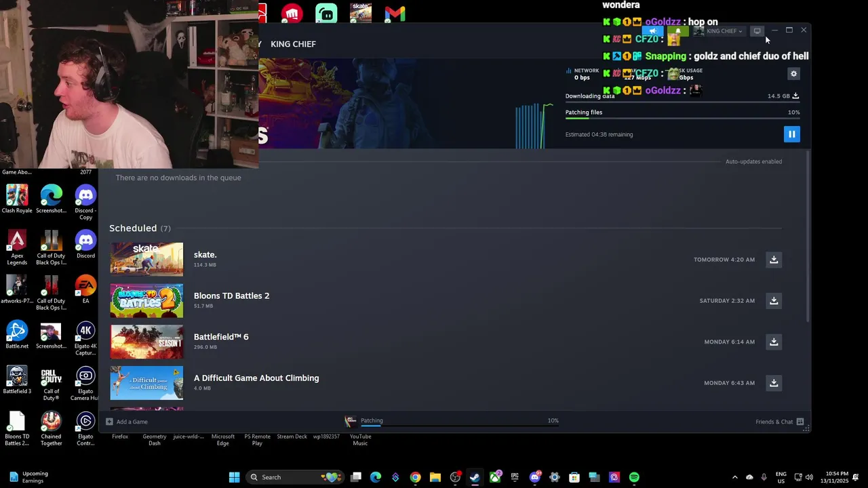Open A Difficult Game About Climbing thumbnail

(146, 383)
